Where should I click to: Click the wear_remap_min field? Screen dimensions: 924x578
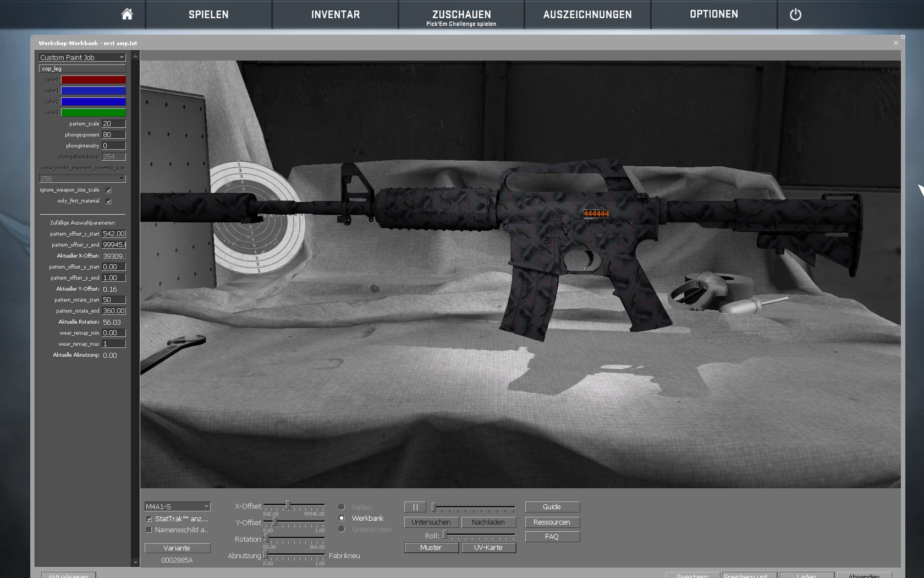[114, 333]
